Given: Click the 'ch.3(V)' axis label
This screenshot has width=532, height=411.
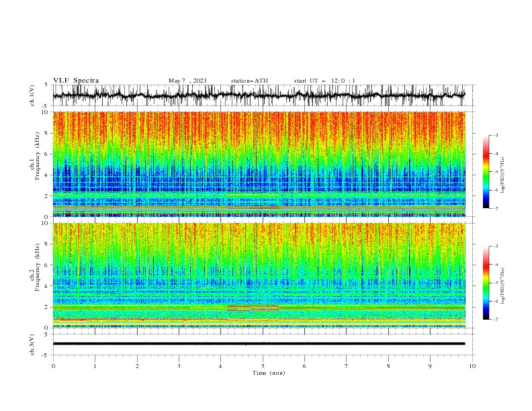Looking at the screenshot, I should pos(32,345).
